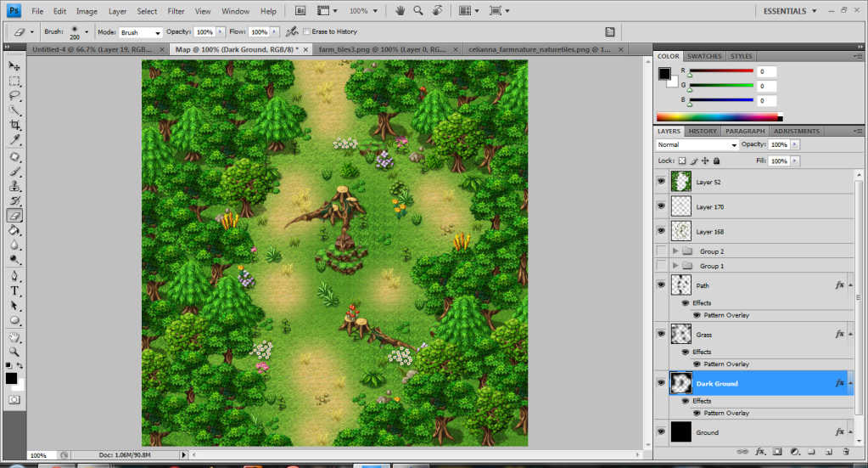
Task: Toggle lock transparent pixels
Action: coord(682,161)
